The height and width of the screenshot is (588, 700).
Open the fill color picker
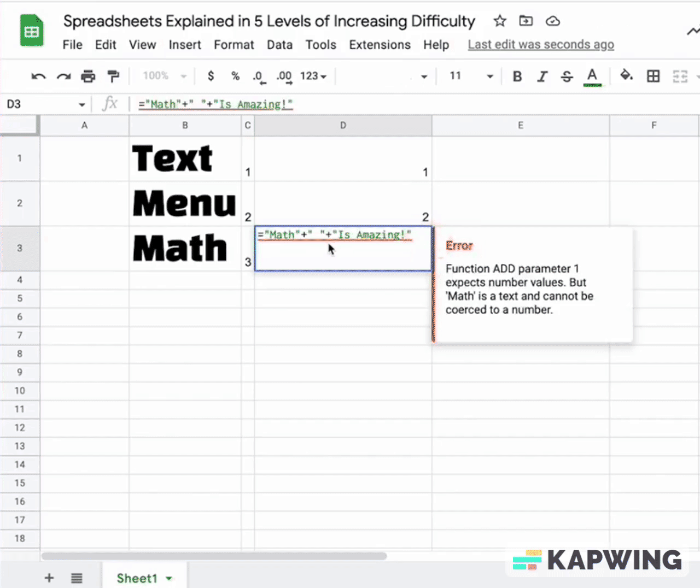627,75
